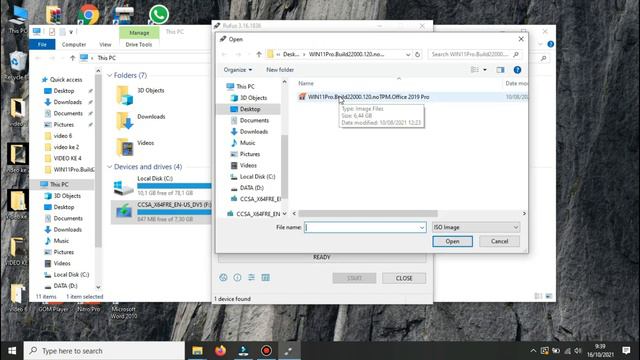Open address bar path dropdown arrow
This screenshot has height=360, width=640.
[x=408, y=54]
